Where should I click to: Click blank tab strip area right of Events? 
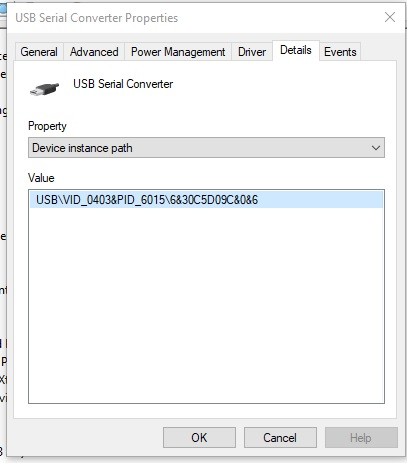click(378, 52)
